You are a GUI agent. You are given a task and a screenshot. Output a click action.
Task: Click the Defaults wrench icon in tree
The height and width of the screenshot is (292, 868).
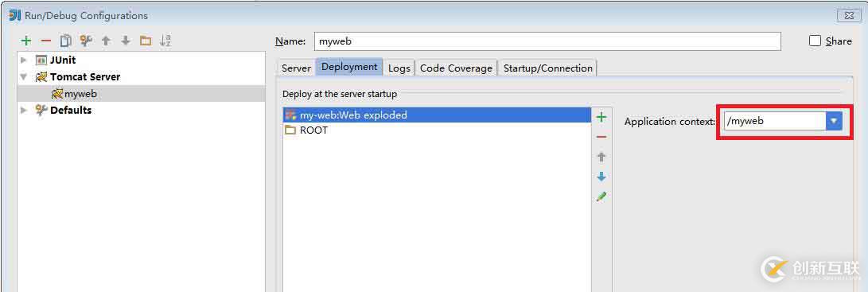pos(41,111)
